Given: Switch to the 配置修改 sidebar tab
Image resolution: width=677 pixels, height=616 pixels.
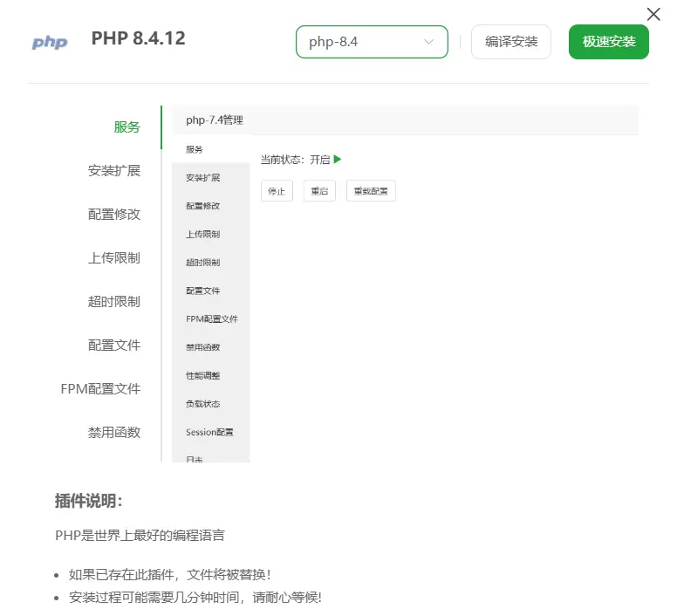Looking at the screenshot, I should [x=114, y=214].
